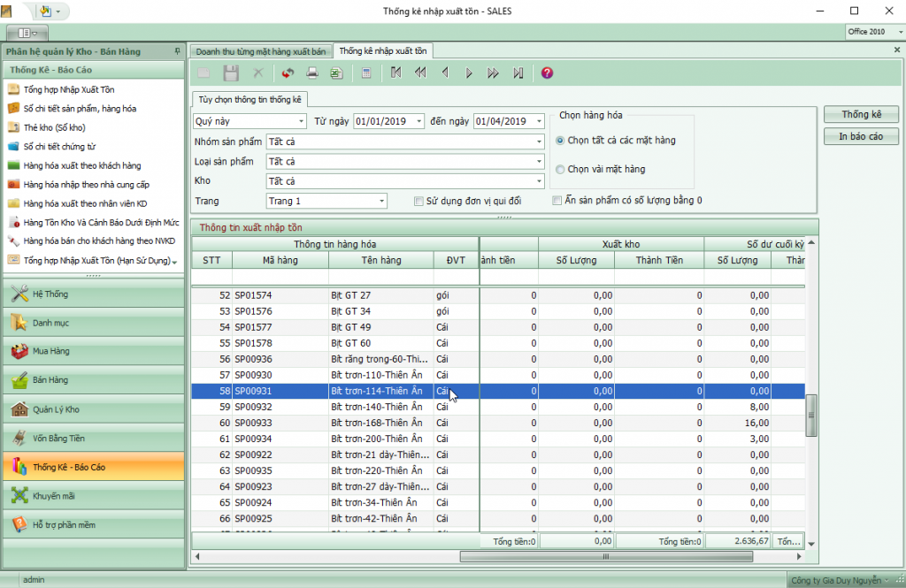
Task: Click the 'In báo cáo' button
Action: tap(861, 136)
